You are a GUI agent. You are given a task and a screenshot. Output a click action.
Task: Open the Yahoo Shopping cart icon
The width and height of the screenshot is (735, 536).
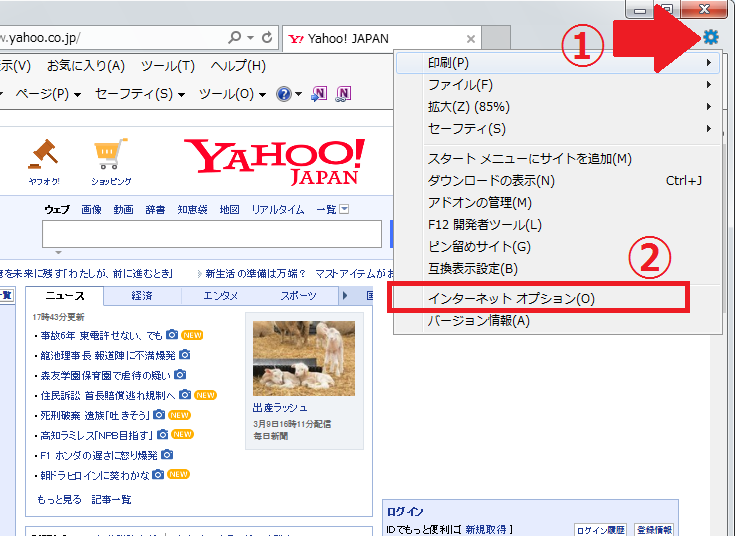111,154
